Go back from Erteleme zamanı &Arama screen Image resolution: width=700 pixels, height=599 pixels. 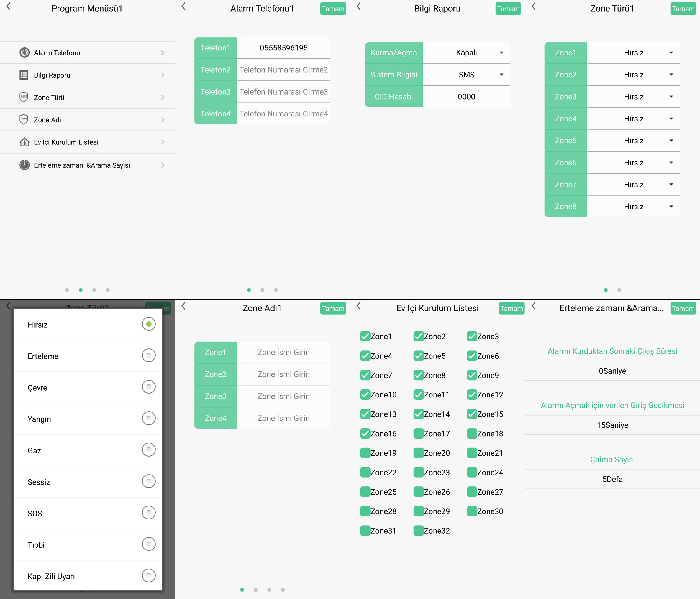(534, 306)
